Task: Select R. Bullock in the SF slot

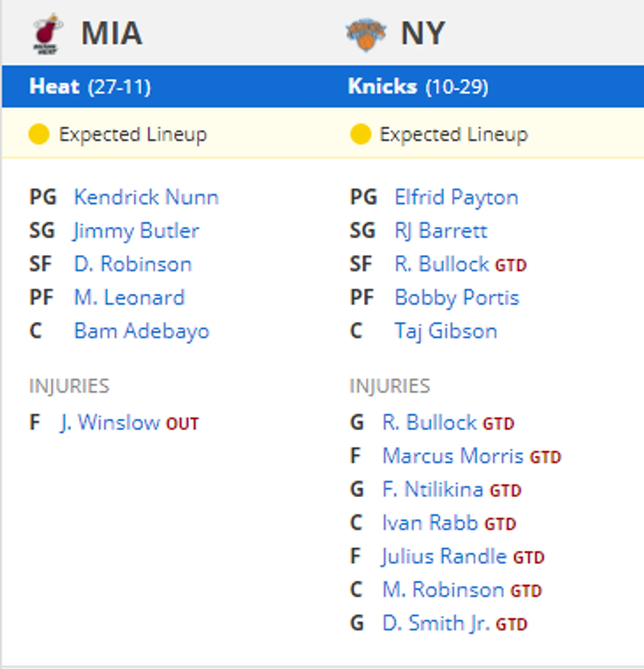Action: pyautogui.click(x=442, y=264)
